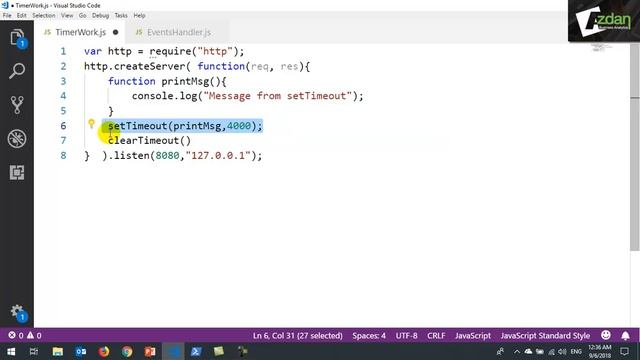Open the Manage gear menu

click(18, 313)
